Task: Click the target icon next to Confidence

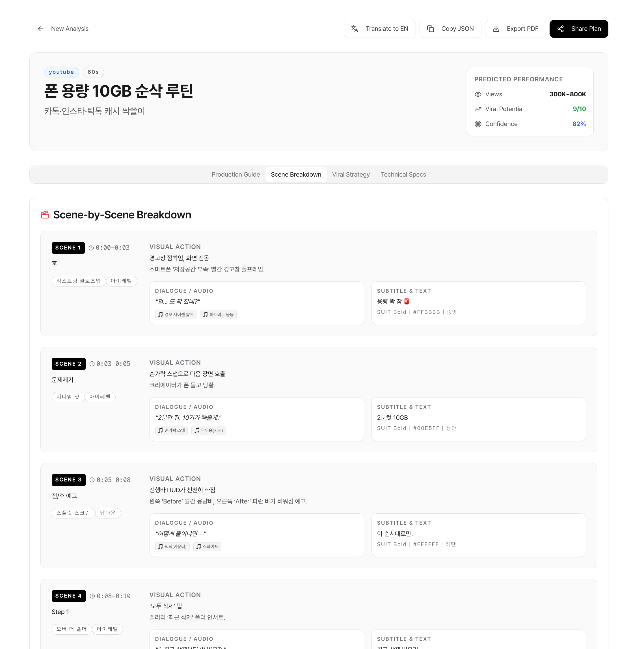Action: pos(478,124)
